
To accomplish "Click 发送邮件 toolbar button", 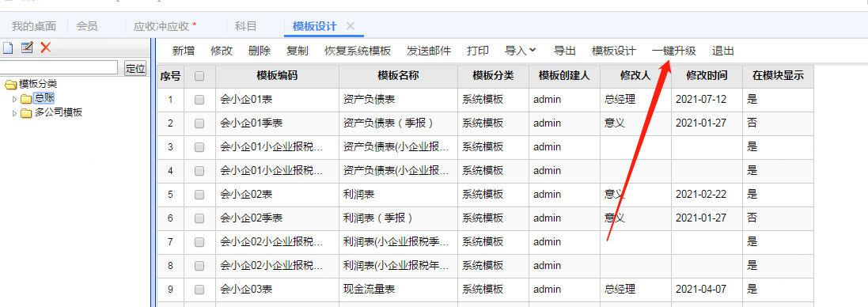I will point(429,51).
